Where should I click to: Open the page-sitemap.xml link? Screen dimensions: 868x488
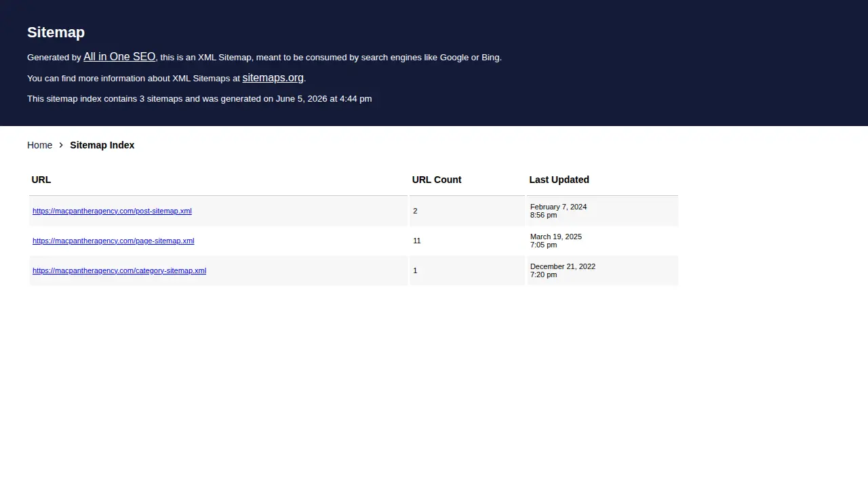(113, 241)
